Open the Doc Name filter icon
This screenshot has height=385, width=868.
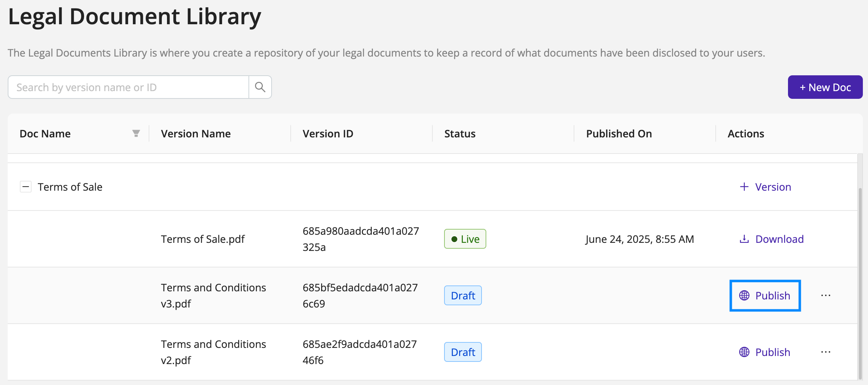(x=136, y=133)
